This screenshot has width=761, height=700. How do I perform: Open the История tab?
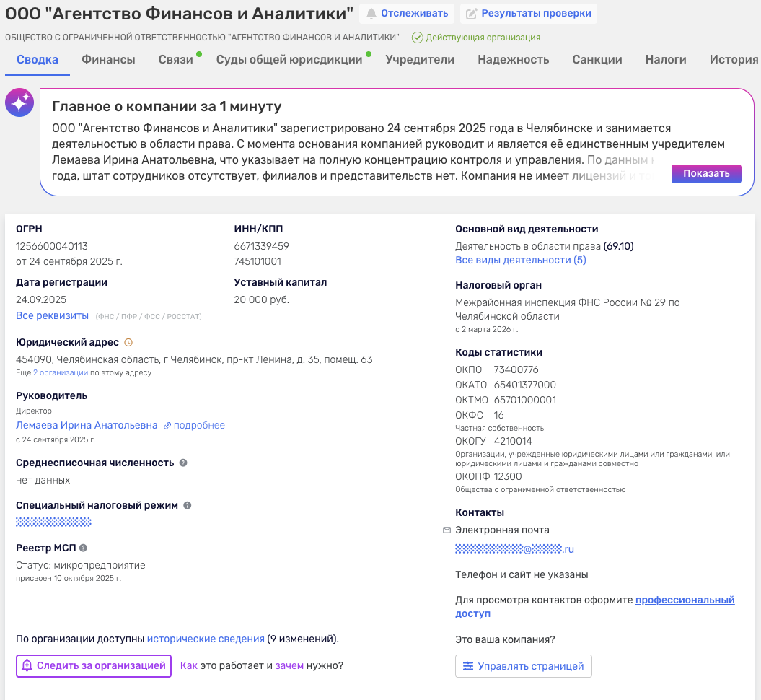(x=734, y=60)
